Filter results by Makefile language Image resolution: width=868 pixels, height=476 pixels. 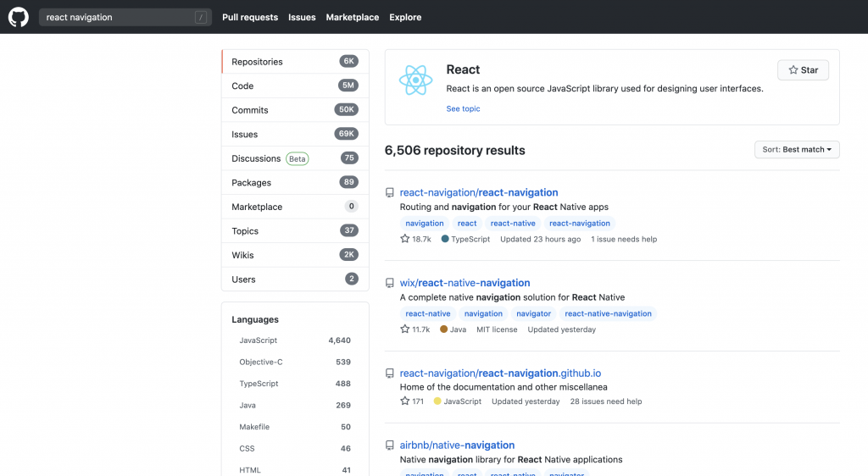click(x=295, y=427)
